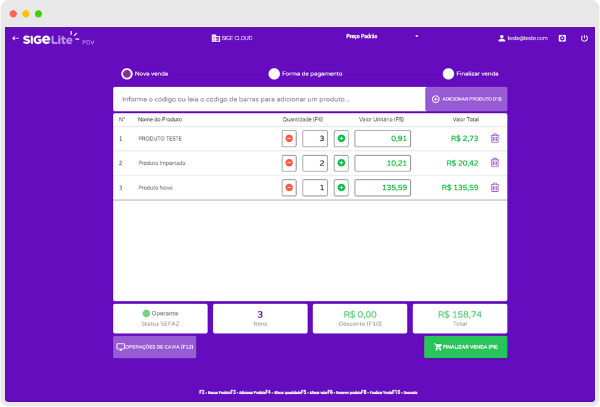Image resolution: width=600 pixels, height=407 pixels.
Task: Click the product code search field
Action: tap(268, 99)
